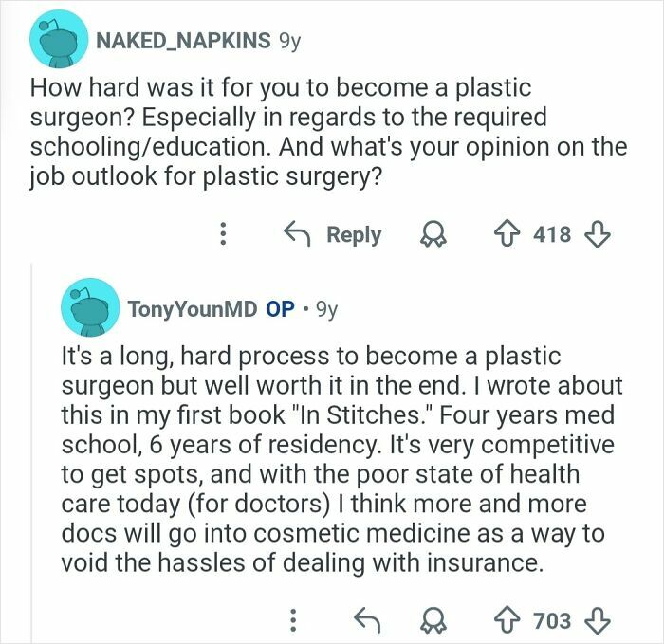
Task: Open NAKED_NAPKINS avatar profile picture
Action: pos(56,44)
